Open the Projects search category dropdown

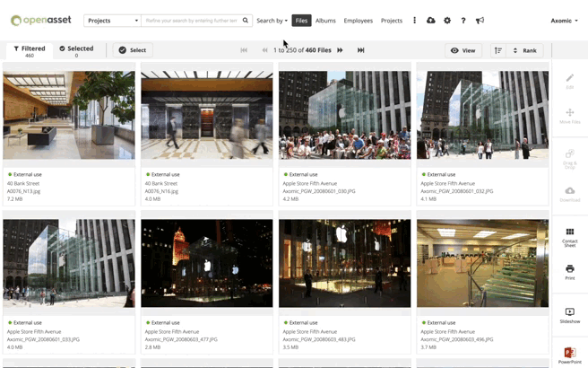[x=112, y=21]
